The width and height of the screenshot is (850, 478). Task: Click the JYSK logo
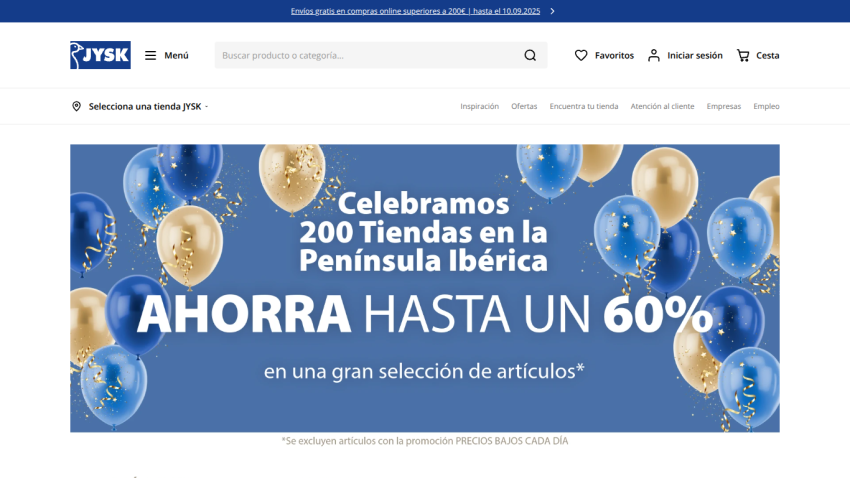[x=100, y=55]
